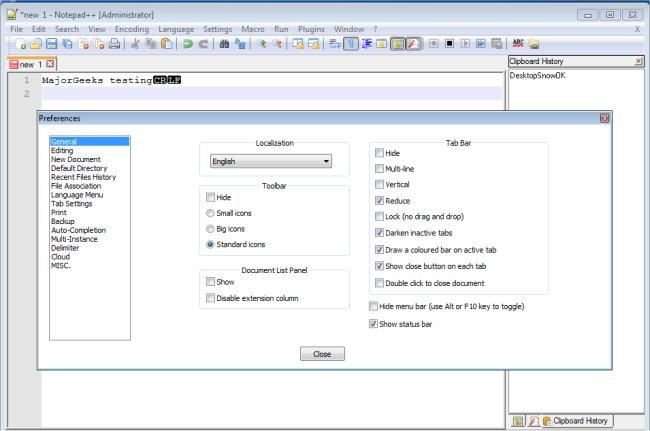
Task: Click the Close button in Preferences
Action: pos(322,354)
